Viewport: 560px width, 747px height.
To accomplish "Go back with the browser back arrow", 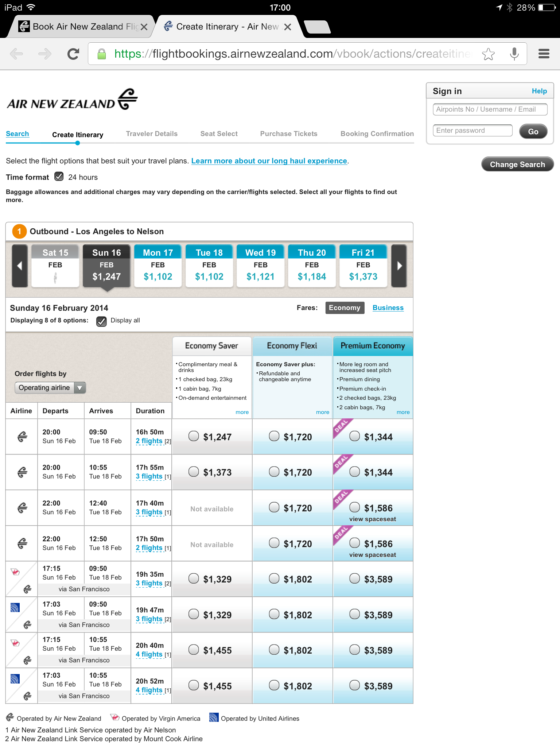I will [x=16, y=54].
